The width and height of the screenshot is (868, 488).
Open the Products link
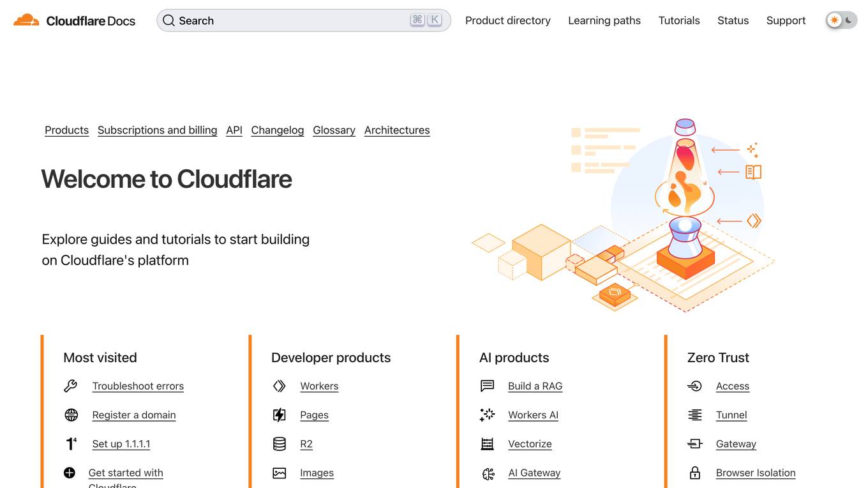pyautogui.click(x=66, y=130)
